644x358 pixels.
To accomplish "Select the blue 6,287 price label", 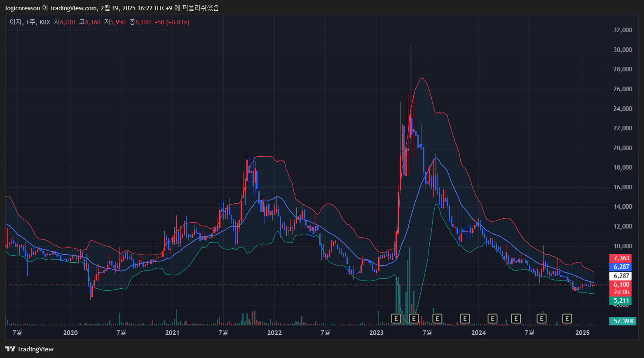I will (620, 267).
